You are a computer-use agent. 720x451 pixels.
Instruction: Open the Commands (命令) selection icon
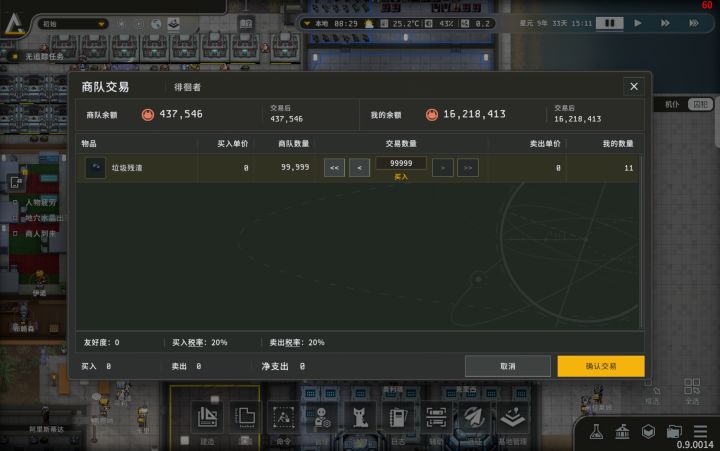tap(284, 417)
